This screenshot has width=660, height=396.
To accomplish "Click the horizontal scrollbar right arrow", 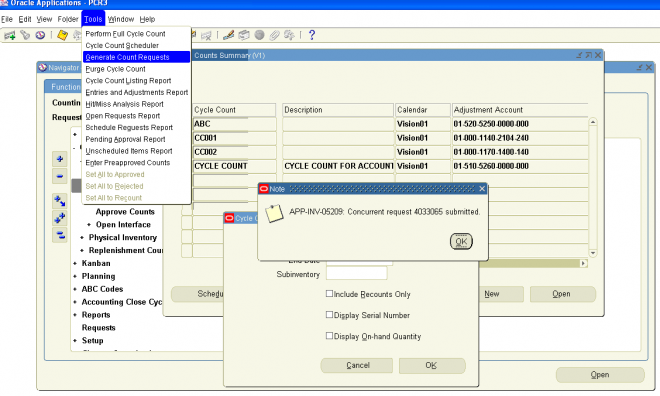I will [583, 263].
